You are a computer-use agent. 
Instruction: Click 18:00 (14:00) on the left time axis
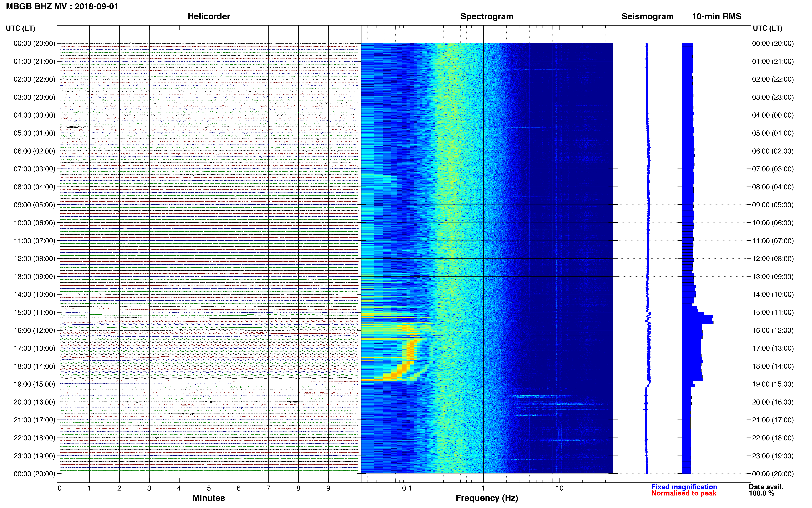(34, 366)
